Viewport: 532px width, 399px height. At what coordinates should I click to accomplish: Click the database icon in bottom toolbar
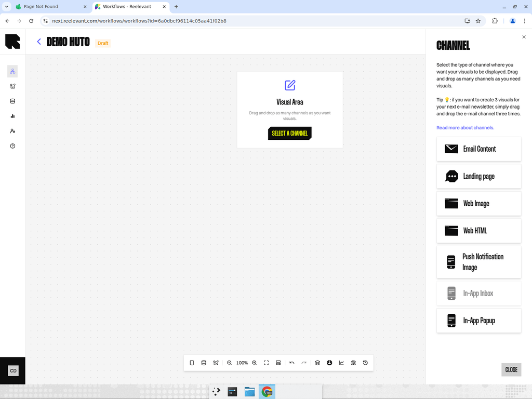(204, 363)
